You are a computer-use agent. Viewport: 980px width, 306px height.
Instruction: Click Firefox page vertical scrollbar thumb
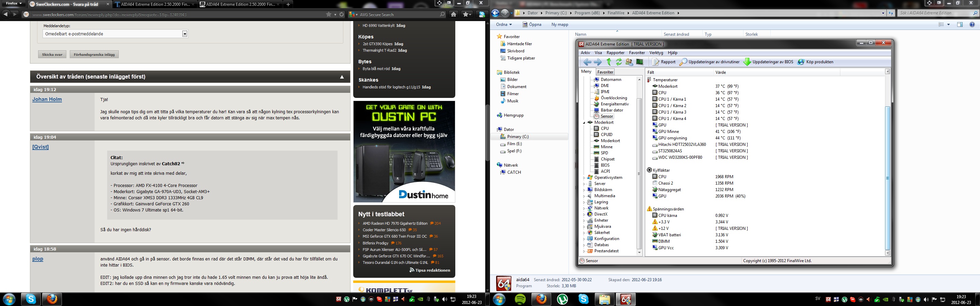[x=488, y=132]
